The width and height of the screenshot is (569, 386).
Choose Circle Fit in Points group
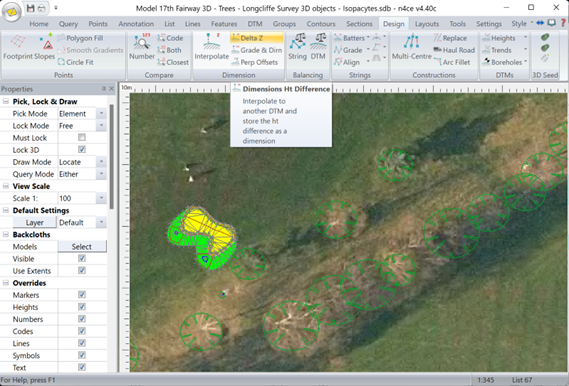pyautogui.click(x=75, y=62)
